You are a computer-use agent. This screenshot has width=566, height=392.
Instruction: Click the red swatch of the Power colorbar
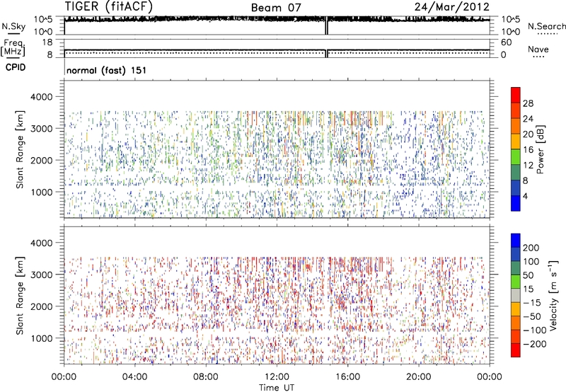[516, 96]
